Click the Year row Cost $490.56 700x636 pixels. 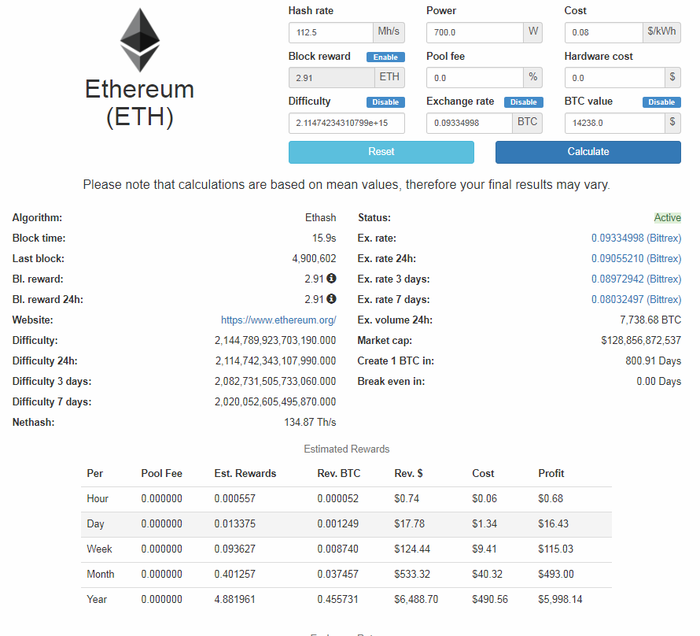[490, 599]
